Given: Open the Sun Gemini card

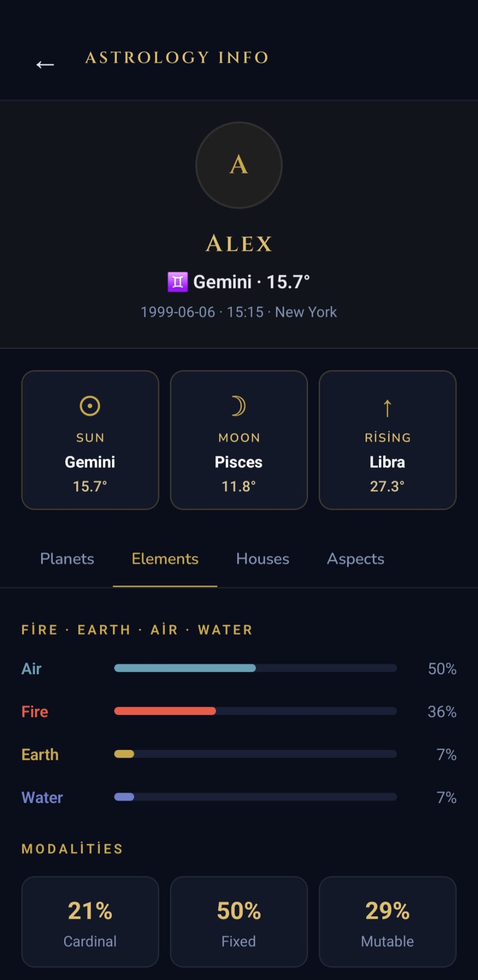Looking at the screenshot, I should pos(90,440).
